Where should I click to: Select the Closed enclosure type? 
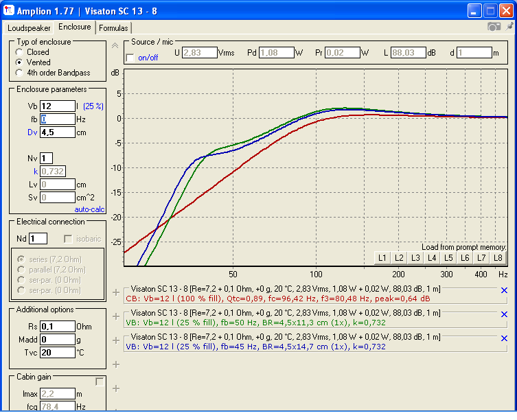point(19,52)
